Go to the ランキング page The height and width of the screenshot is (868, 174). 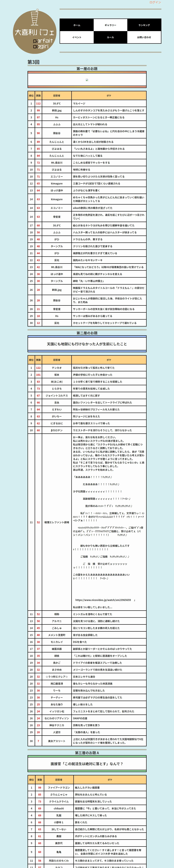click(x=144, y=25)
